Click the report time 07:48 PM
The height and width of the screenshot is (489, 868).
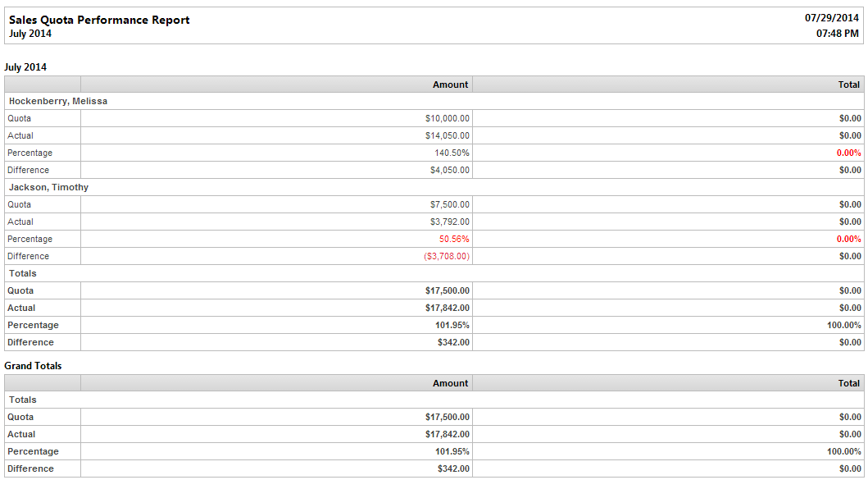pos(837,34)
